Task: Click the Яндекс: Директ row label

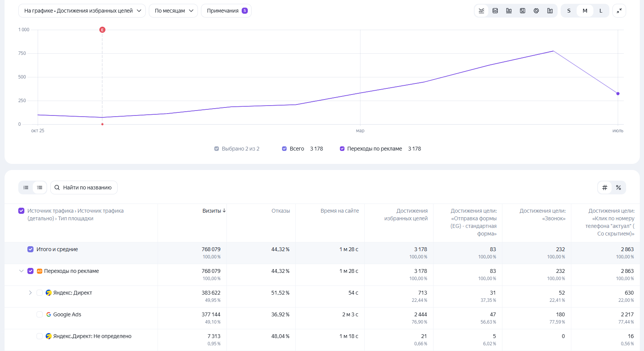Action: (x=73, y=293)
